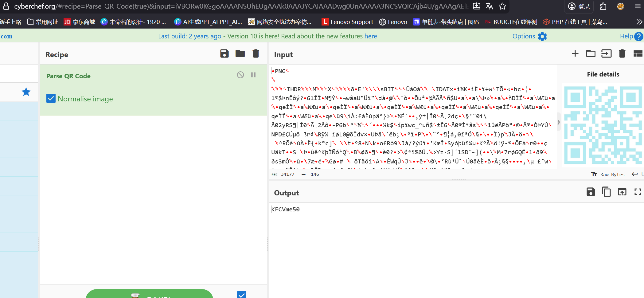Open 网络安全执法办案仿 bookmark
The height and width of the screenshot is (298, 644).
(280, 22)
